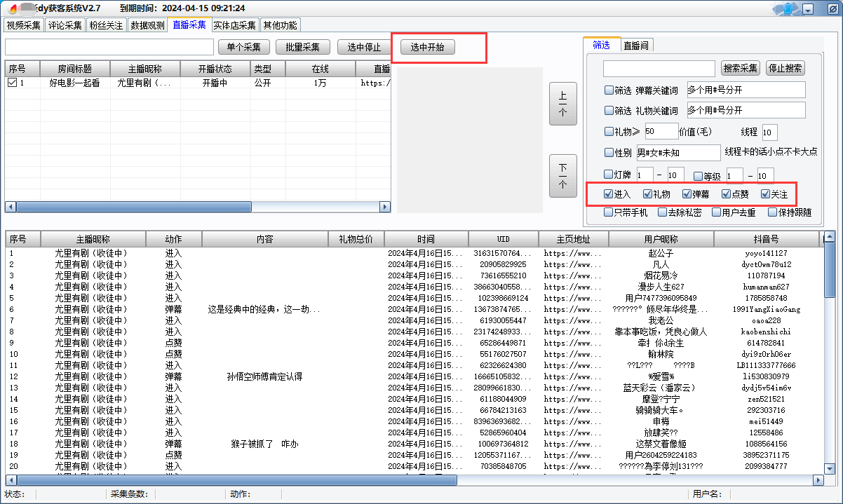Screen dimensions: 843x504
Task: Open the 粉丝关注 tab
Action: (x=106, y=25)
